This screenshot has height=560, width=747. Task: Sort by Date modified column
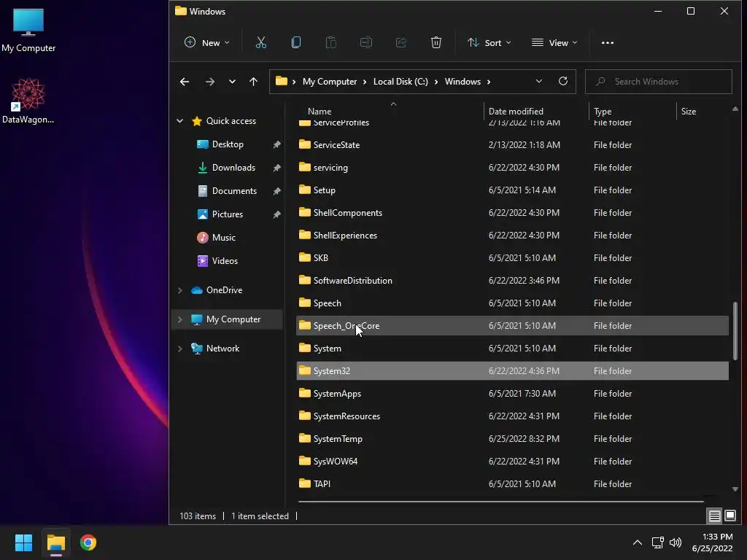516,112
